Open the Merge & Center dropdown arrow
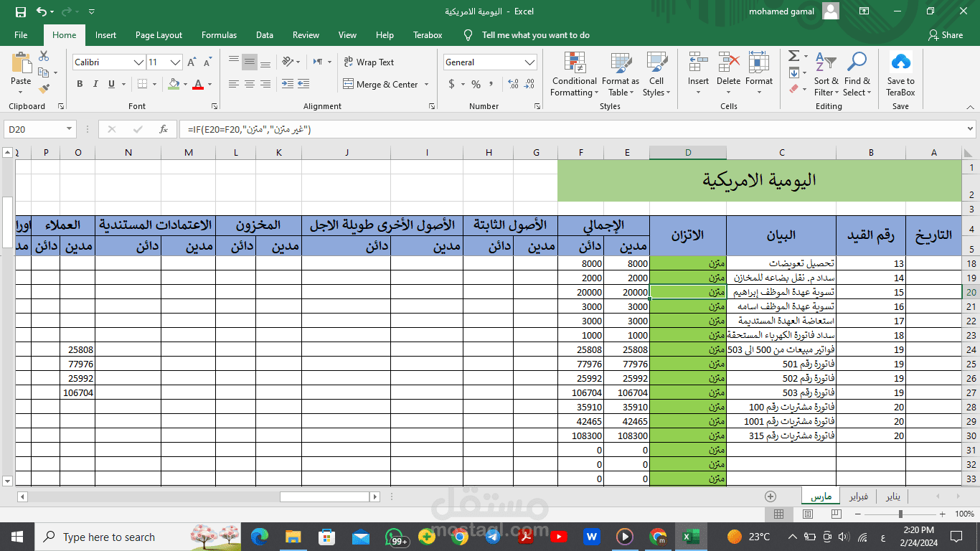Viewport: 980px width, 551px height. click(x=426, y=85)
